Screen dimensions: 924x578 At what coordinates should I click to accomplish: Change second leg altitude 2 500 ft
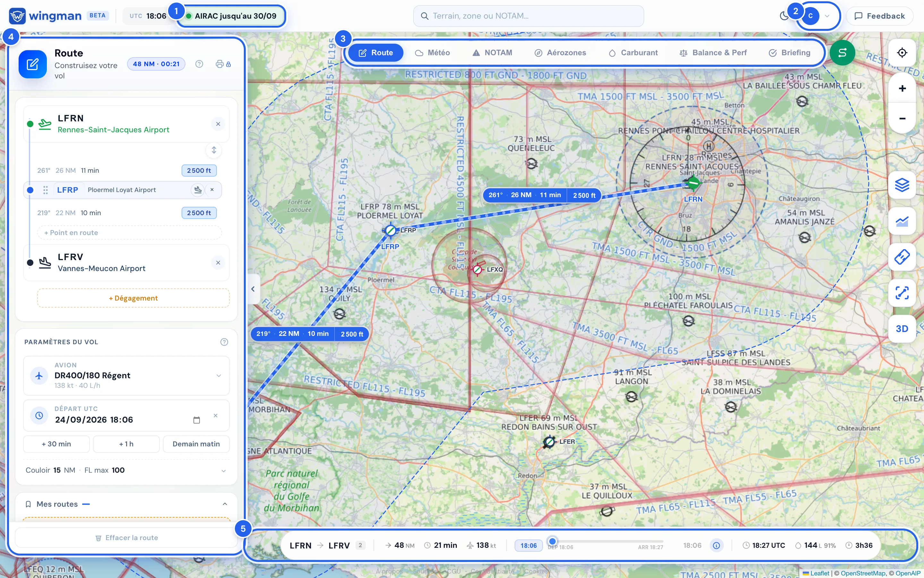pyautogui.click(x=199, y=213)
